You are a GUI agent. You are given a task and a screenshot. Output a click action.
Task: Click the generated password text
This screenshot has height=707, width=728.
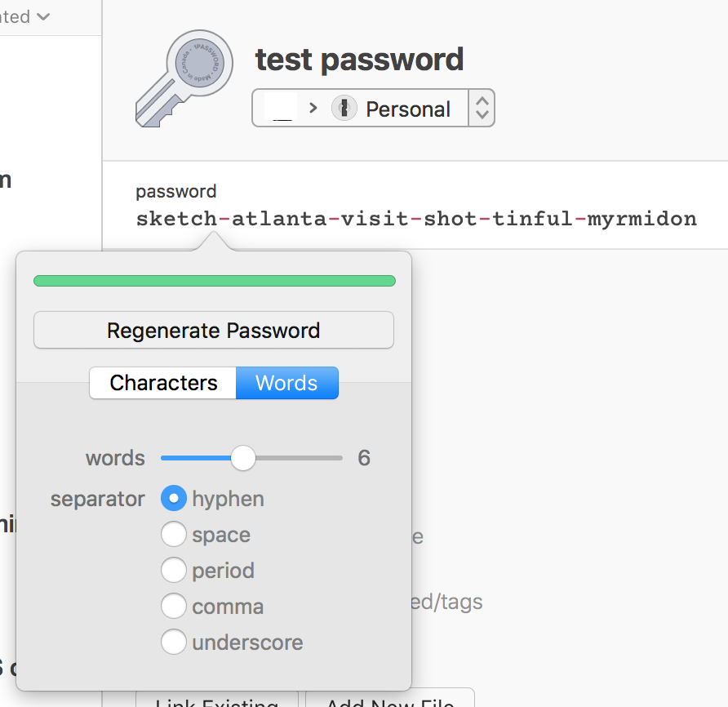click(416, 219)
